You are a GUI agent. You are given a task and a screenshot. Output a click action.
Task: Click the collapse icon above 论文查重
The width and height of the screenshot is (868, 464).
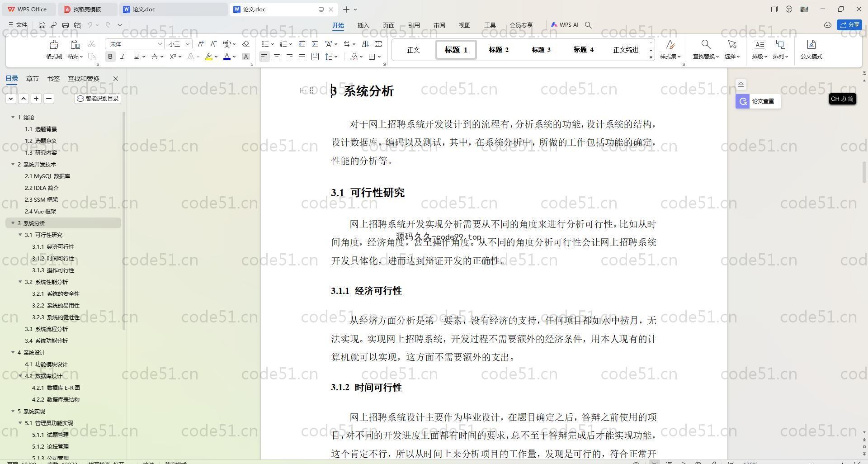point(741,85)
